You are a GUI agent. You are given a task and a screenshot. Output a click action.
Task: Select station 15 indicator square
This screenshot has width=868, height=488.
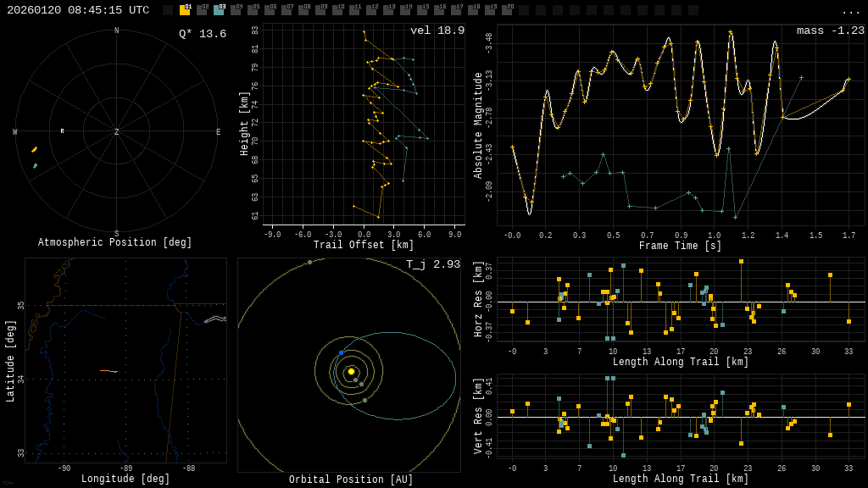[422, 10]
